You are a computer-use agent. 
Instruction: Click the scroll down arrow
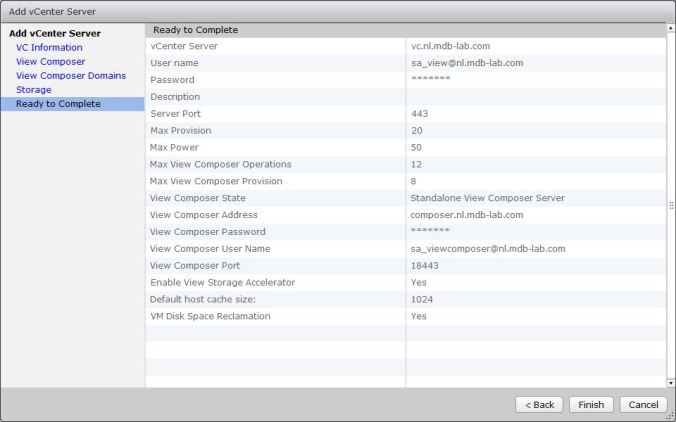[x=670, y=382]
